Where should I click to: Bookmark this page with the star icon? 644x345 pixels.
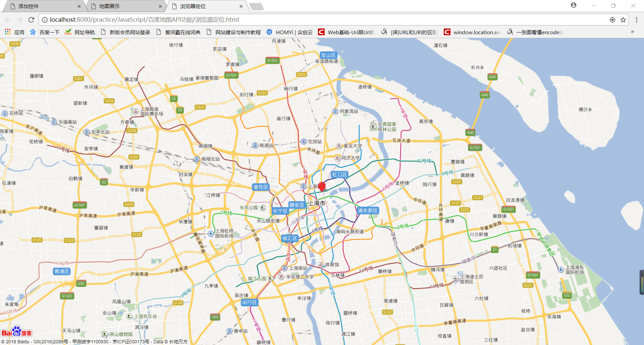[623, 20]
